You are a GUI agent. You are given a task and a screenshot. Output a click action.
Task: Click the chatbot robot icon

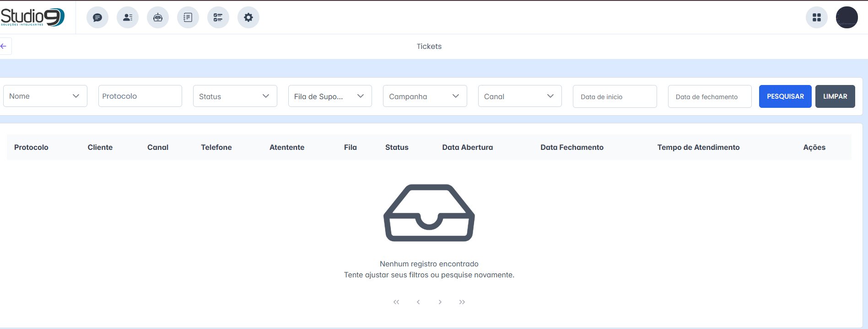(158, 17)
